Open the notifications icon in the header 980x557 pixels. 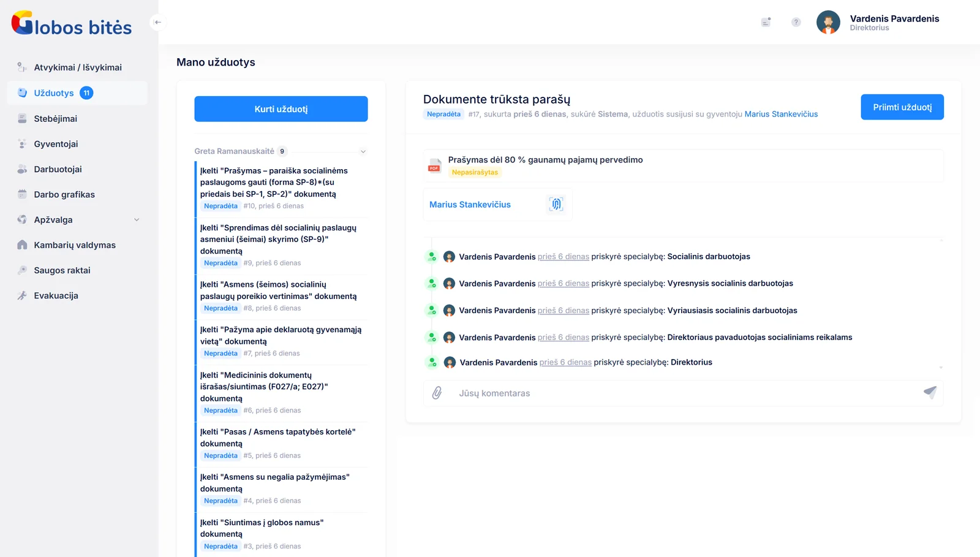click(x=766, y=22)
